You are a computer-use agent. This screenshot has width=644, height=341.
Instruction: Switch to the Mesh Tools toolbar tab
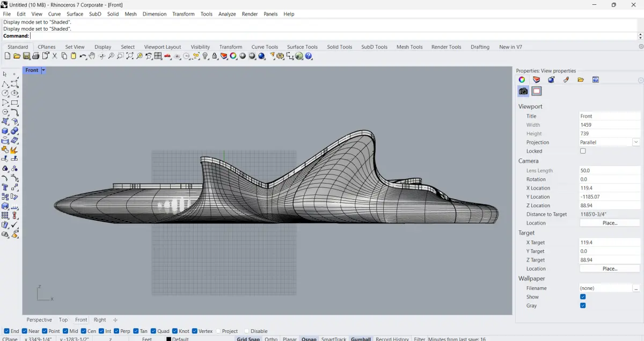coord(409,47)
